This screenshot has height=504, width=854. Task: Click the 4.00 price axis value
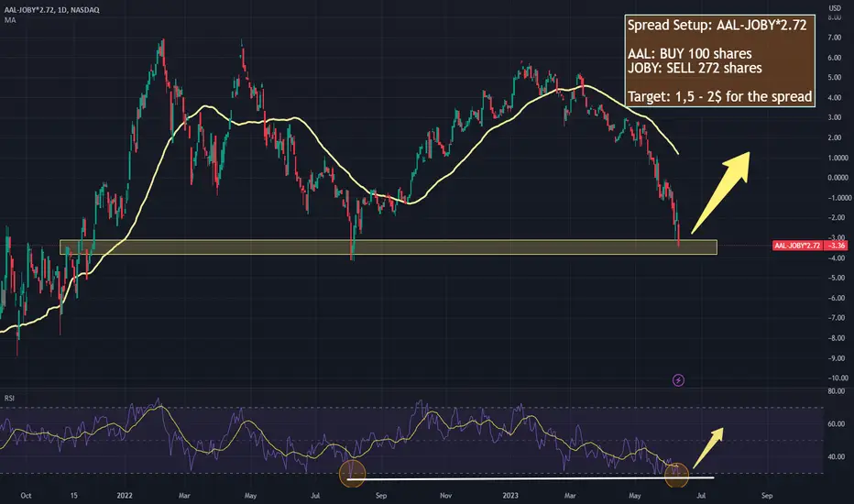[x=835, y=97]
